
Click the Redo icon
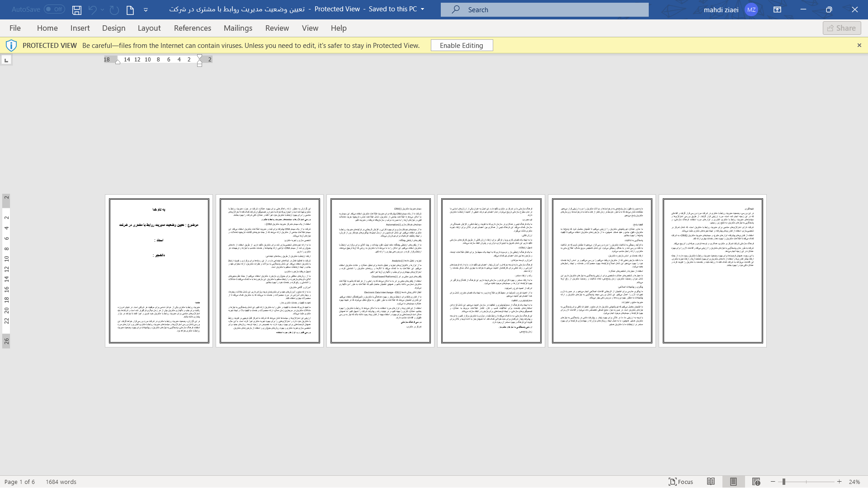coord(114,9)
